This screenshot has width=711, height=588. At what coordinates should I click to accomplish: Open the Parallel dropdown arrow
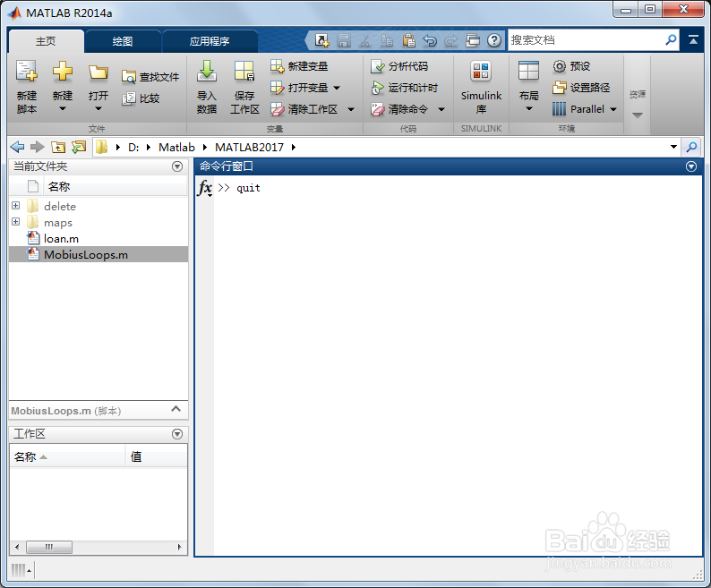tap(613, 109)
